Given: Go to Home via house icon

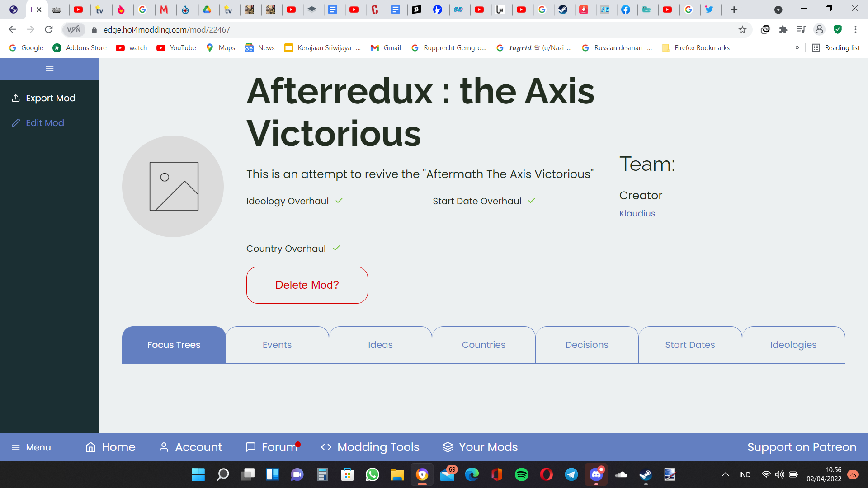Looking at the screenshot, I should pos(91,447).
